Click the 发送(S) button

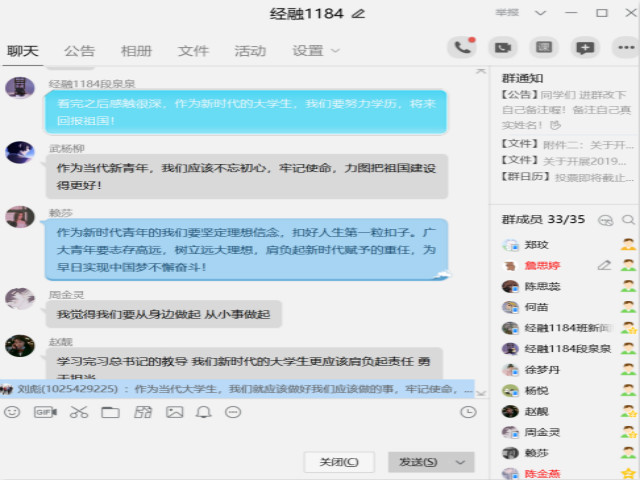(417, 462)
